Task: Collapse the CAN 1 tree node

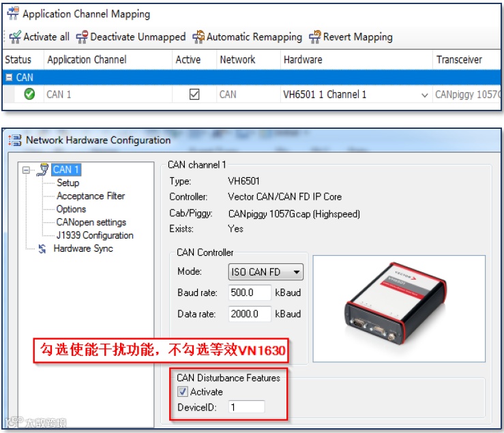Action: (x=26, y=170)
